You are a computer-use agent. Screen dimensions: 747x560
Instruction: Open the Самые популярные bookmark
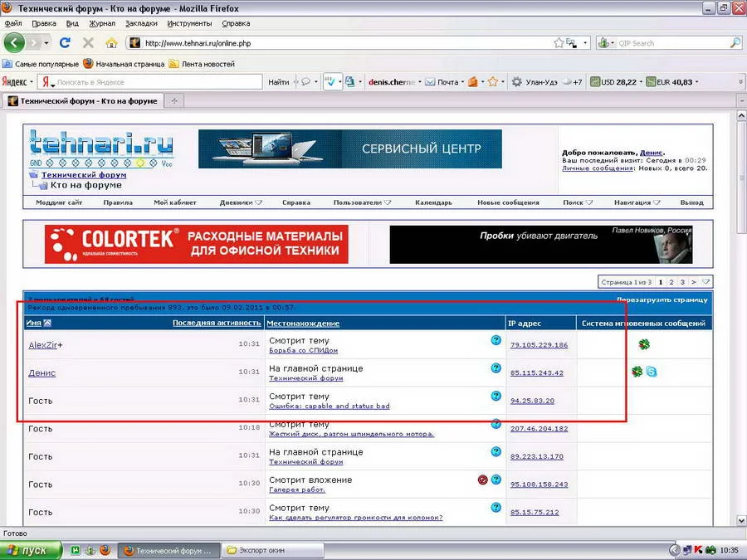(41, 64)
